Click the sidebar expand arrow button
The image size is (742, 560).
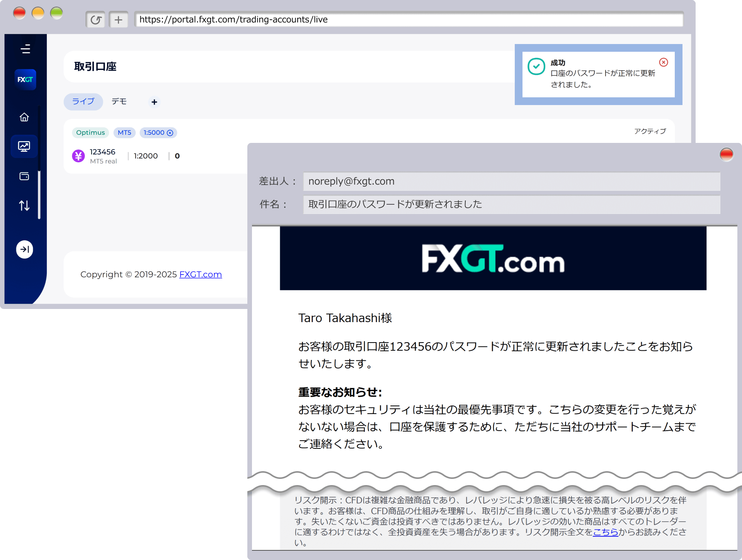(24, 249)
